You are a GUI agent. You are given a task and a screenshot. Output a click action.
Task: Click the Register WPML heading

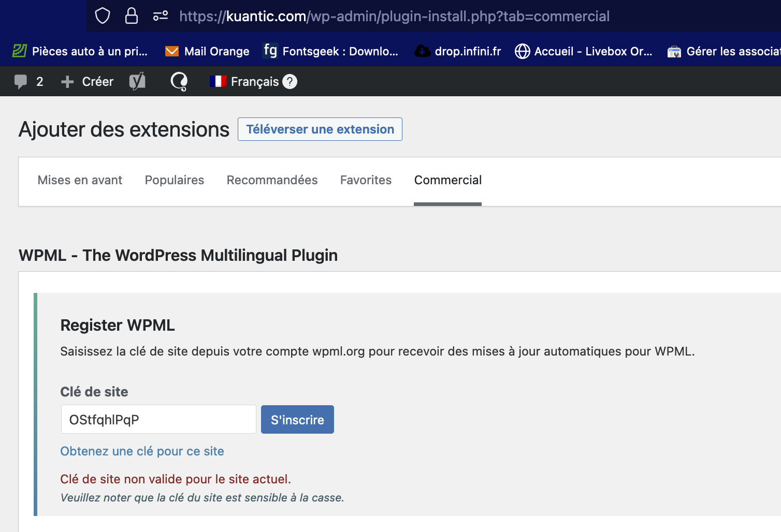pyautogui.click(x=118, y=325)
